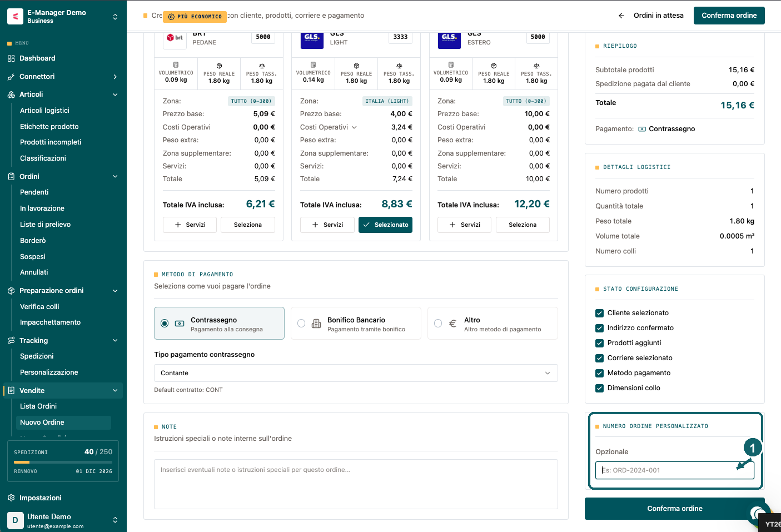This screenshot has height=532, width=781.
Task: Toggle the Cliente selezionato checkbox
Action: pyautogui.click(x=599, y=313)
